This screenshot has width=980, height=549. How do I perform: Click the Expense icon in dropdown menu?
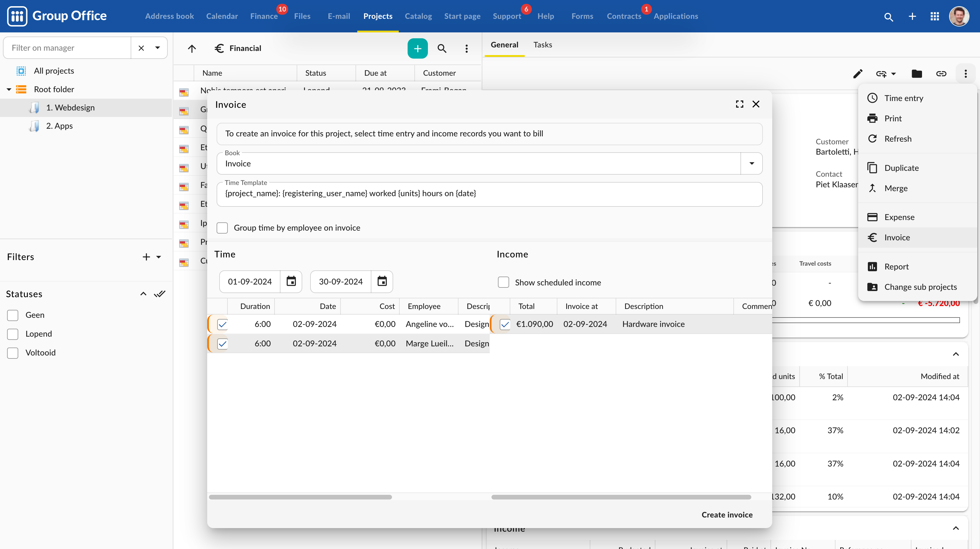872,217
